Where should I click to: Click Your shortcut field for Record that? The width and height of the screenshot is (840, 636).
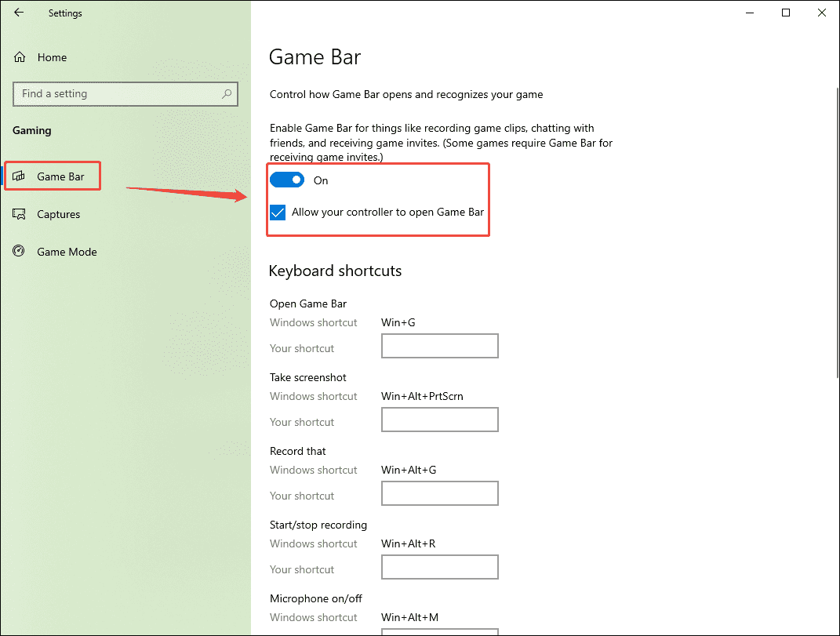pos(440,493)
